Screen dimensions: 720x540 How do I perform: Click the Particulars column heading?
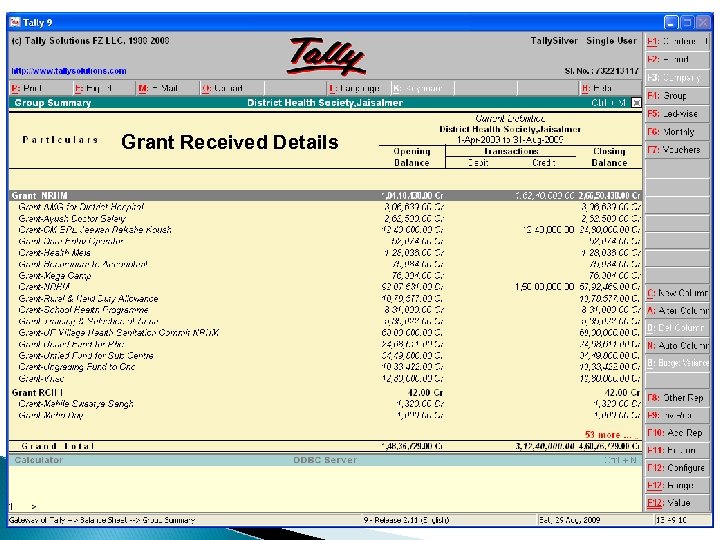60,140
